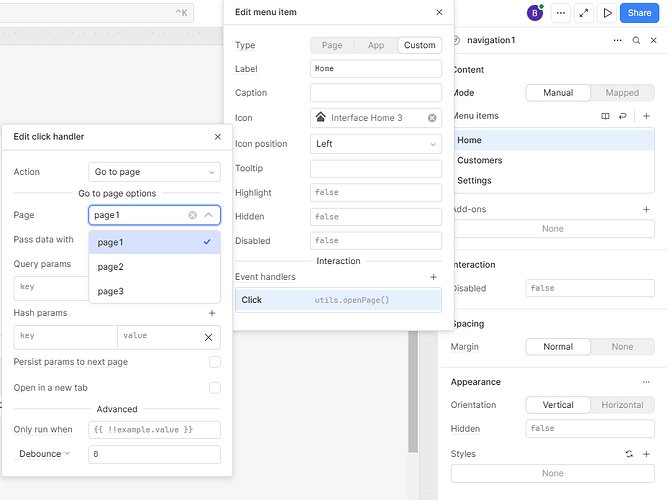
Task: Open the Click utils.openPage() event handler
Action: (x=338, y=300)
